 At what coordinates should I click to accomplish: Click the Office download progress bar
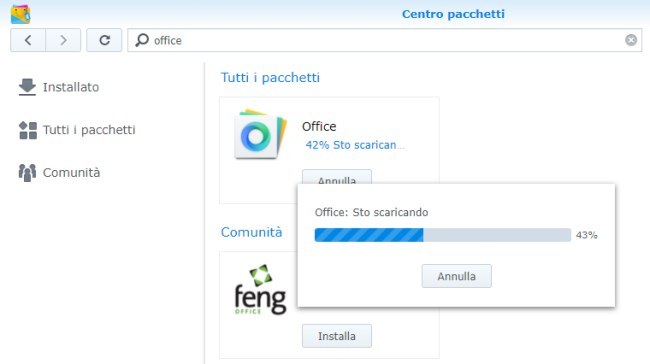[x=443, y=235]
